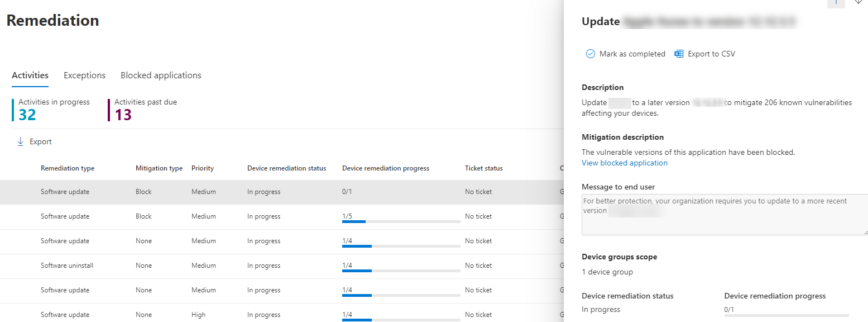868x322 pixels.
Task: Click the 1/5 remediation progress bar
Action: click(x=401, y=221)
